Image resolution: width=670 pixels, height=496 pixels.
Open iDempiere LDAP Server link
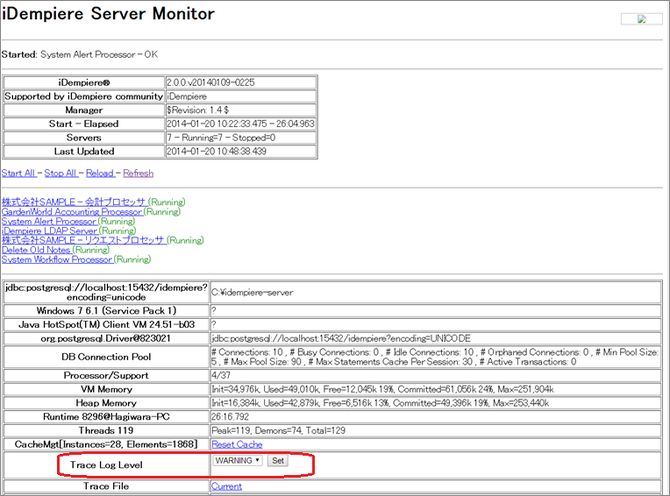50,231
